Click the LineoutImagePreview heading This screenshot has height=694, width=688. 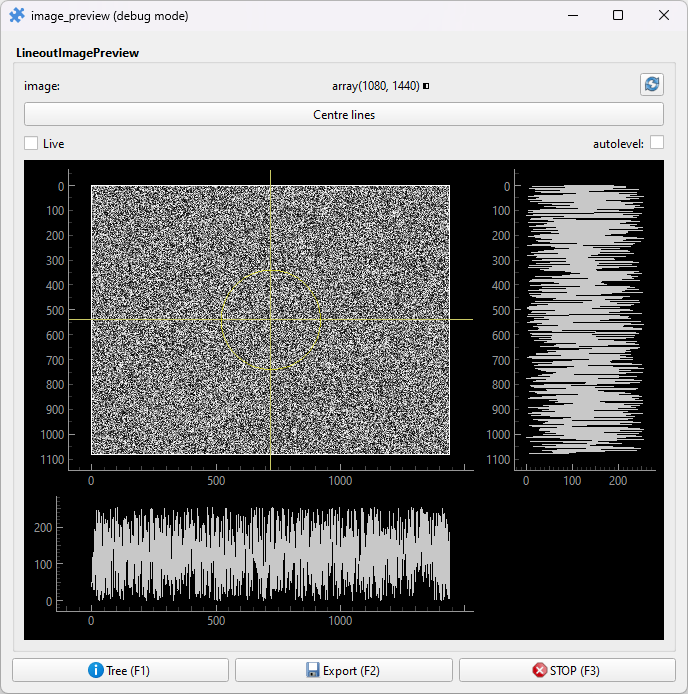pos(77,53)
